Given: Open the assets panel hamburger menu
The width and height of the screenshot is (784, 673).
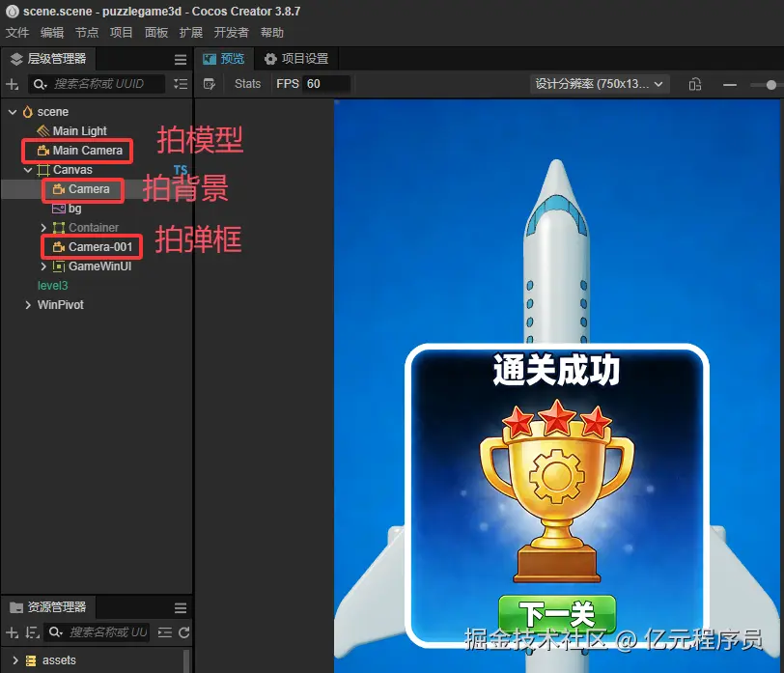Looking at the screenshot, I should (x=181, y=608).
